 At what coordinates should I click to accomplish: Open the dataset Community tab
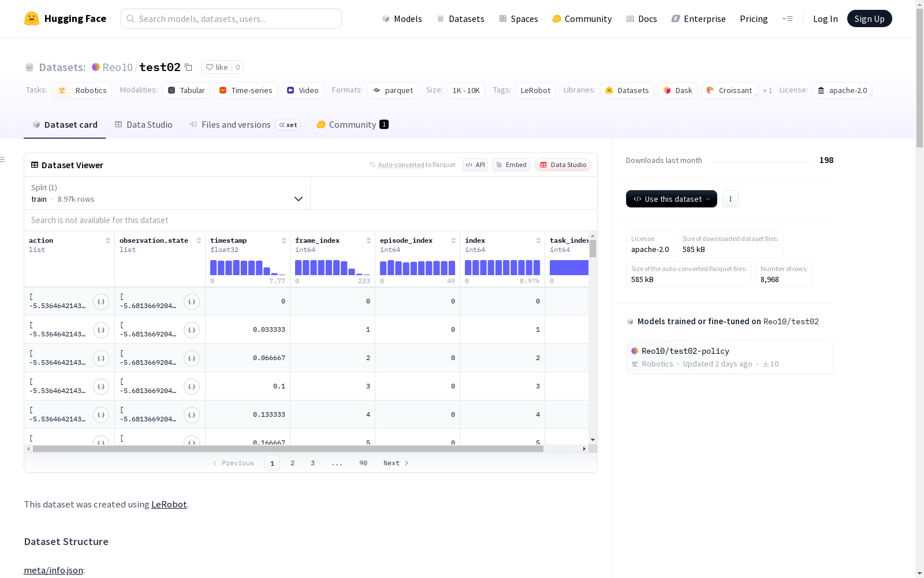point(352,125)
